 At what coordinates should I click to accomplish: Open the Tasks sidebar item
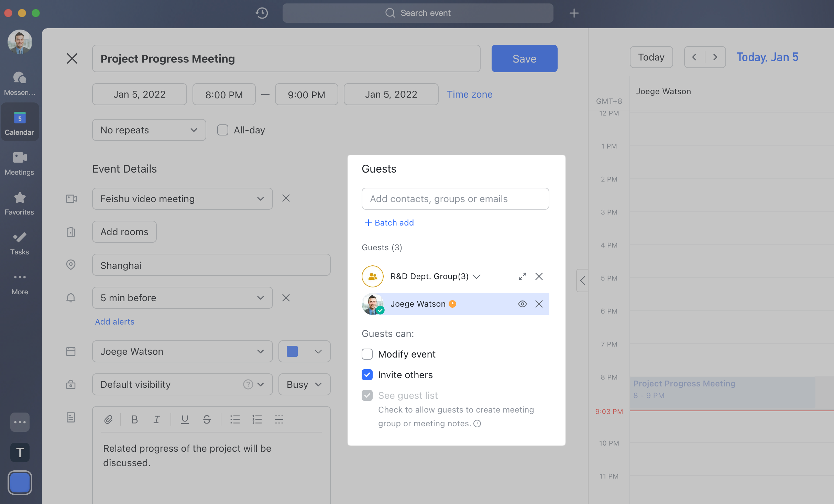pyautogui.click(x=20, y=243)
